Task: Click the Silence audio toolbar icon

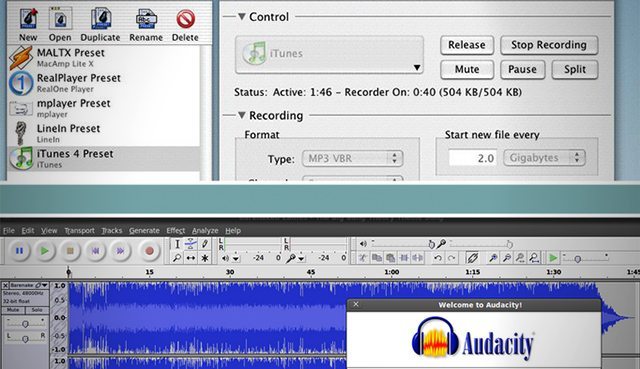Action: click(418, 258)
